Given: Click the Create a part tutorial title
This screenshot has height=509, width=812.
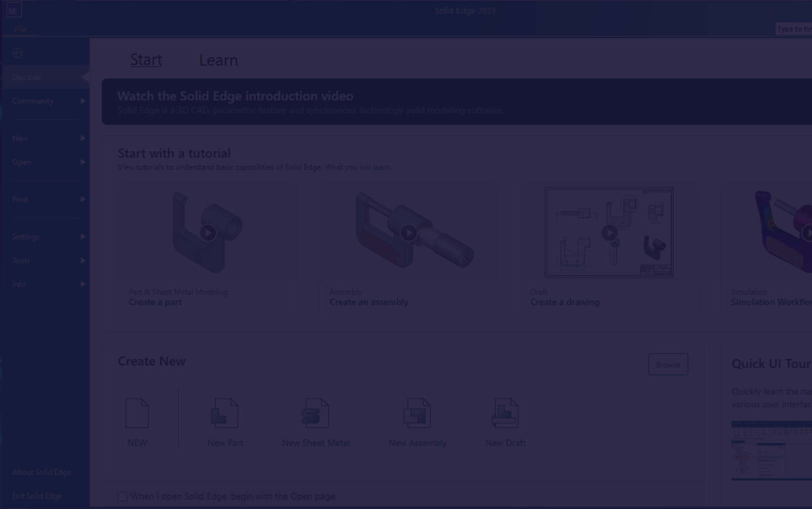Looking at the screenshot, I should (x=155, y=302).
